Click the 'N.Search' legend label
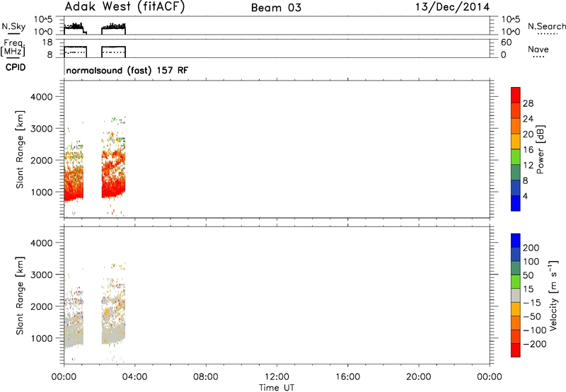 (x=547, y=26)
